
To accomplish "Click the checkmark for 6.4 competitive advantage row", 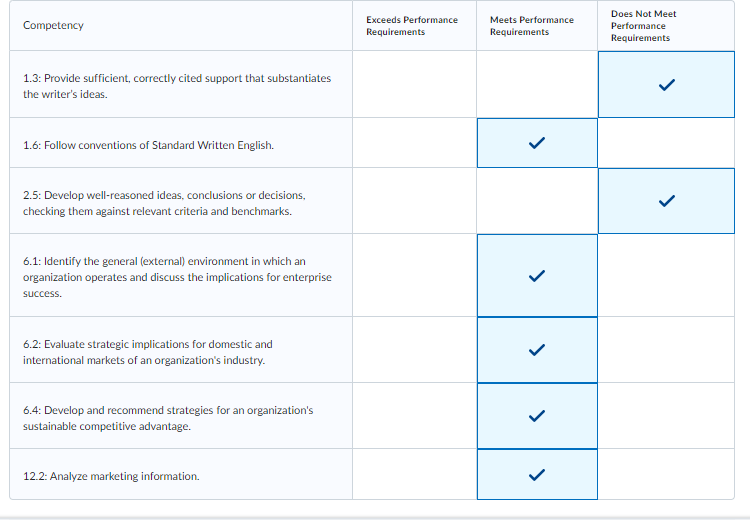I will tap(537, 416).
